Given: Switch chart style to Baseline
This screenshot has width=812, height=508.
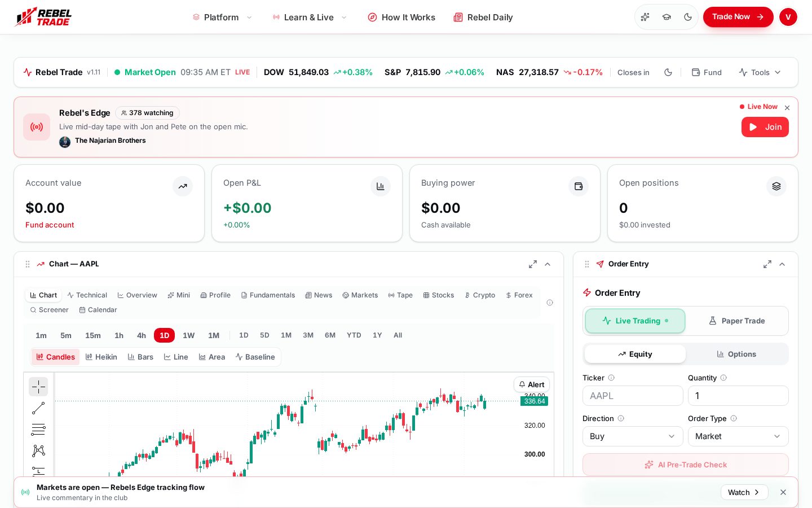Looking at the screenshot, I should point(255,357).
